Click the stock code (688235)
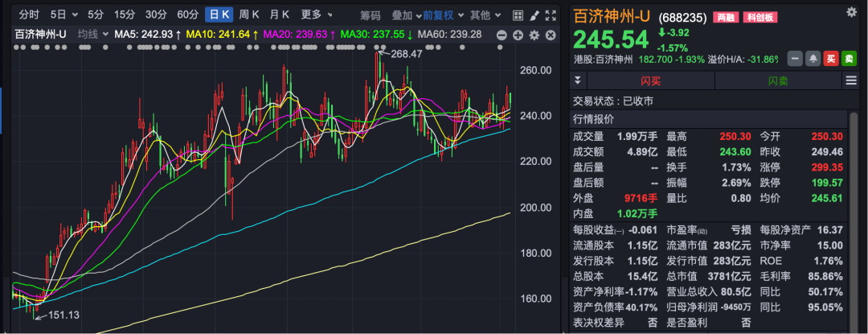 [682, 18]
